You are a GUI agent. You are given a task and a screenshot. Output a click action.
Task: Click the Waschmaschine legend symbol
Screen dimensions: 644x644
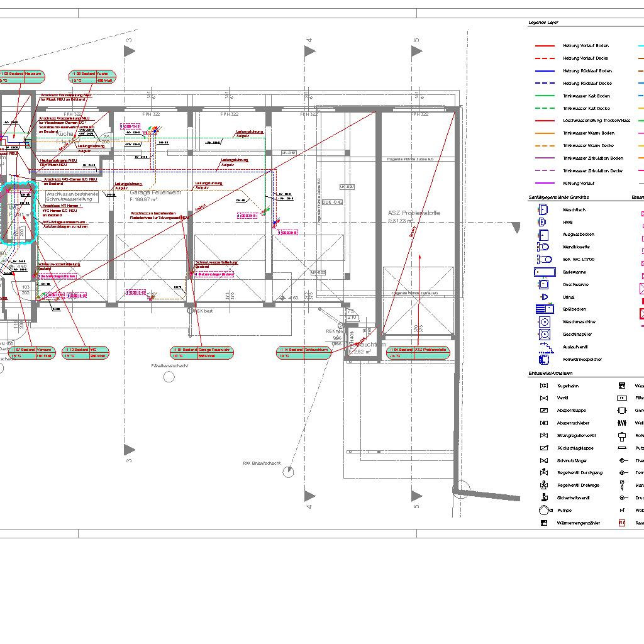pos(544,322)
